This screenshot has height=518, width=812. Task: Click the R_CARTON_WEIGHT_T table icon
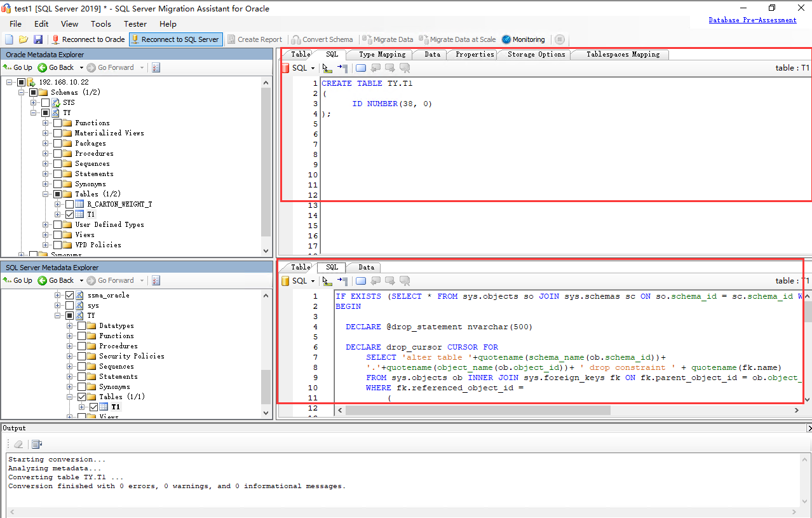click(79, 204)
